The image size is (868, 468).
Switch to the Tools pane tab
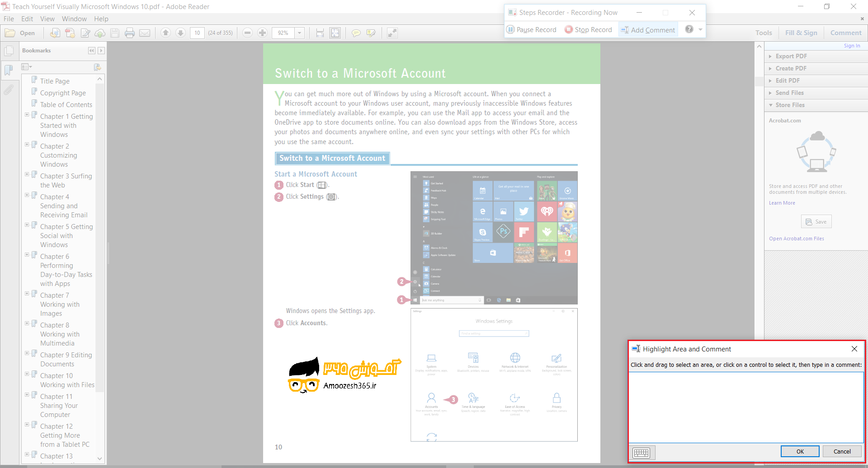pyautogui.click(x=764, y=33)
